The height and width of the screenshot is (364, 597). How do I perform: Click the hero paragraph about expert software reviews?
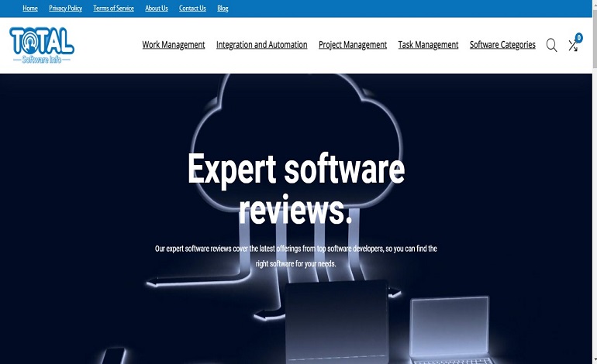296,256
